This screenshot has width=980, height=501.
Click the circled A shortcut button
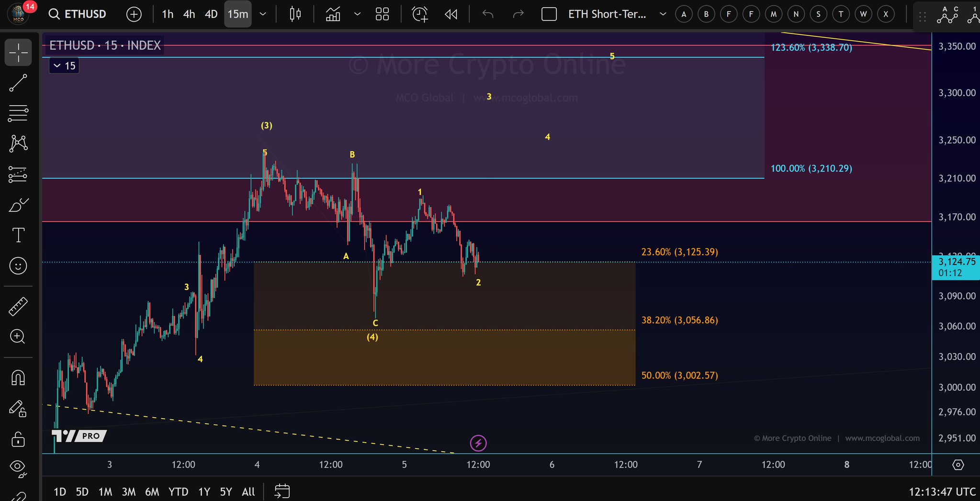(x=684, y=14)
